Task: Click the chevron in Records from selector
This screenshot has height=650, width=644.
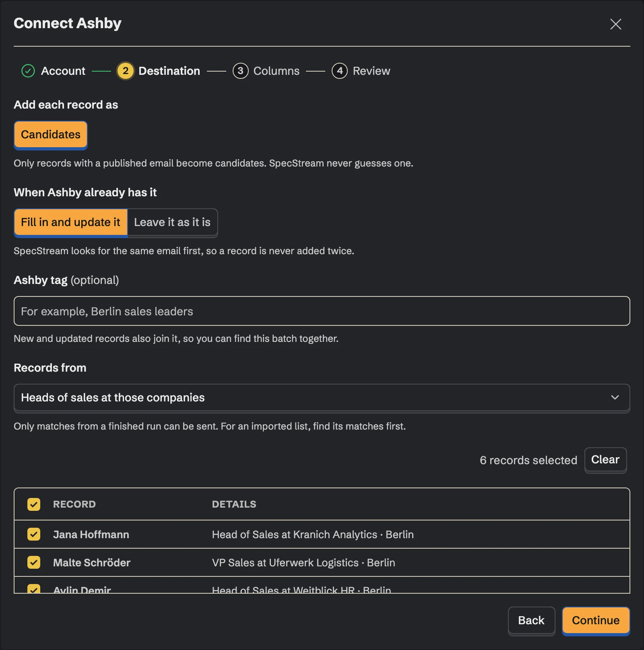Action: 615,397
